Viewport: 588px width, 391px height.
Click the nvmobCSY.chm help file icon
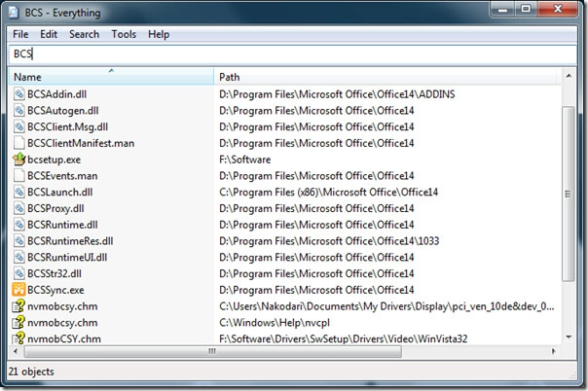pos(19,338)
